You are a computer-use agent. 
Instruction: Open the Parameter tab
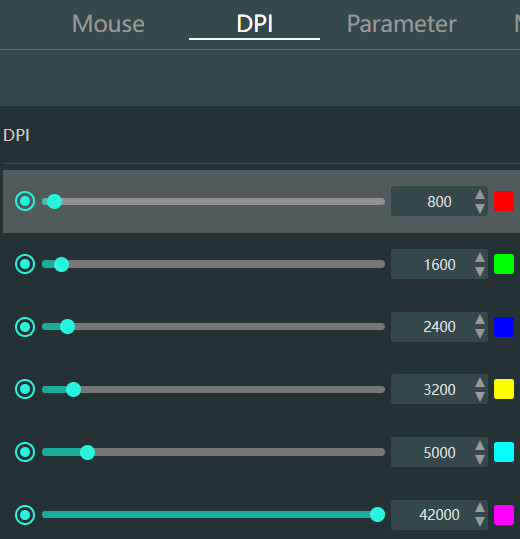click(x=401, y=24)
